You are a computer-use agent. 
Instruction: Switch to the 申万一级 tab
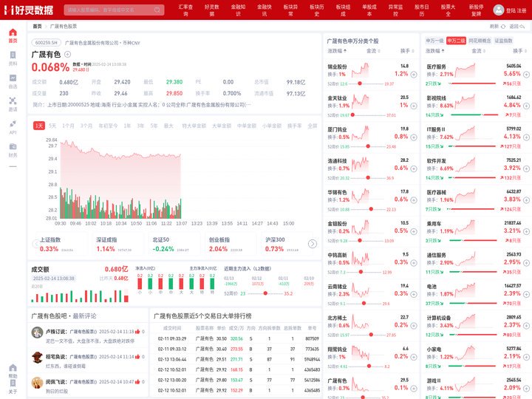pyautogui.click(x=434, y=41)
